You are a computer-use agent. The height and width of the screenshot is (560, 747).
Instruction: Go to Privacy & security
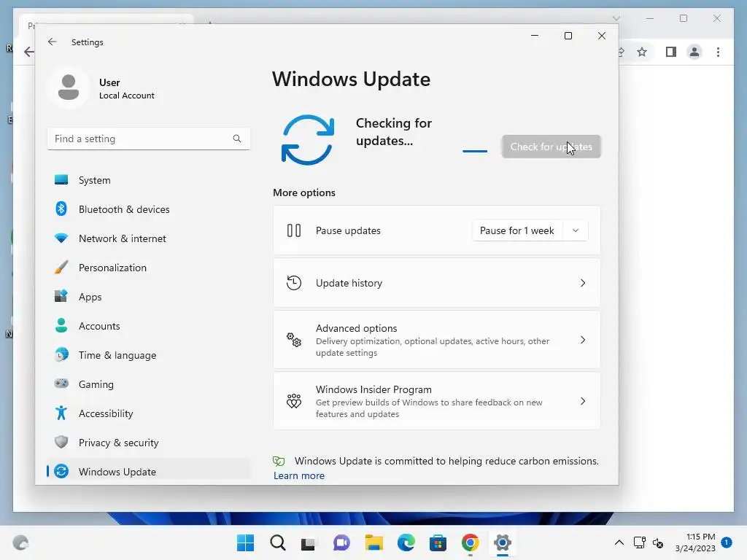(149, 443)
